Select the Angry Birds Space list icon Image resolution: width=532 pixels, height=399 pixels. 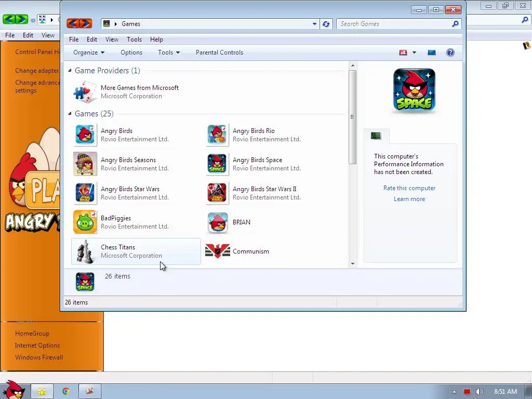(x=217, y=164)
